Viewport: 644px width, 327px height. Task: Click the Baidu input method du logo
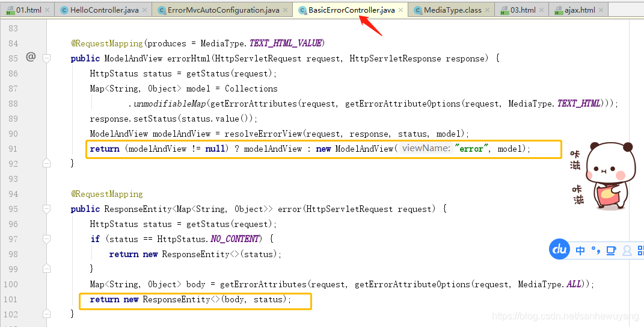[x=559, y=249]
